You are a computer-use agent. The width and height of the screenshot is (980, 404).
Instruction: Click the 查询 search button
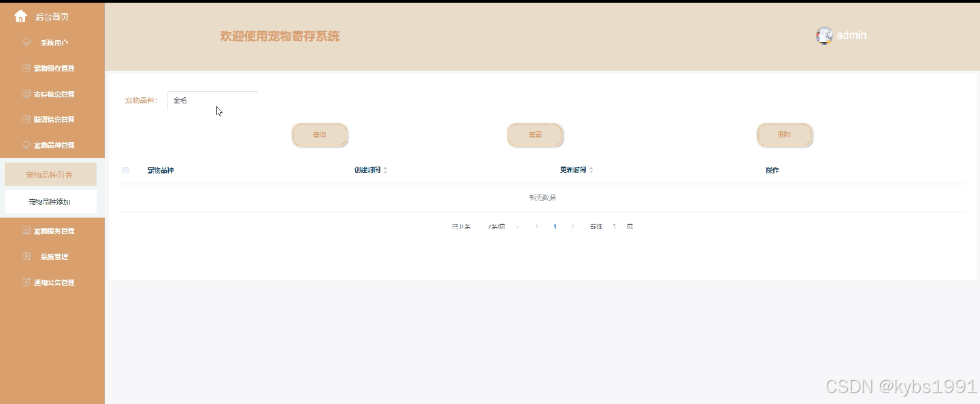(320, 135)
